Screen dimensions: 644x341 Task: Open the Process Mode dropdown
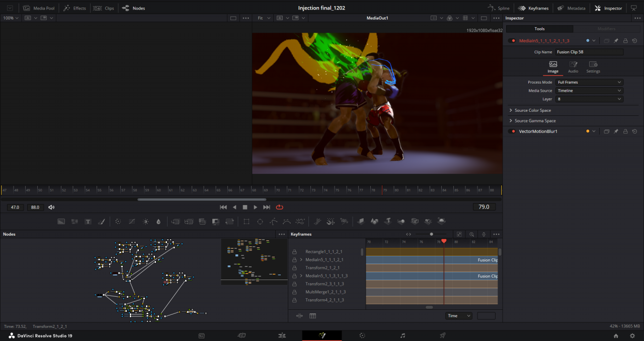(589, 82)
